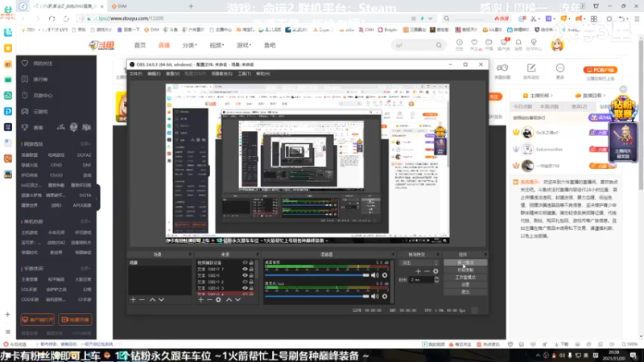Click 开始录制 start recording button in OBS
This screenshot has height=362, width=644.
click(x=465, y=270)
